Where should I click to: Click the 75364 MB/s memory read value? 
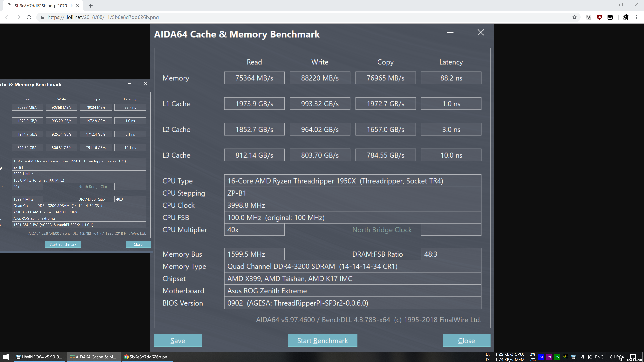(254, 78)
